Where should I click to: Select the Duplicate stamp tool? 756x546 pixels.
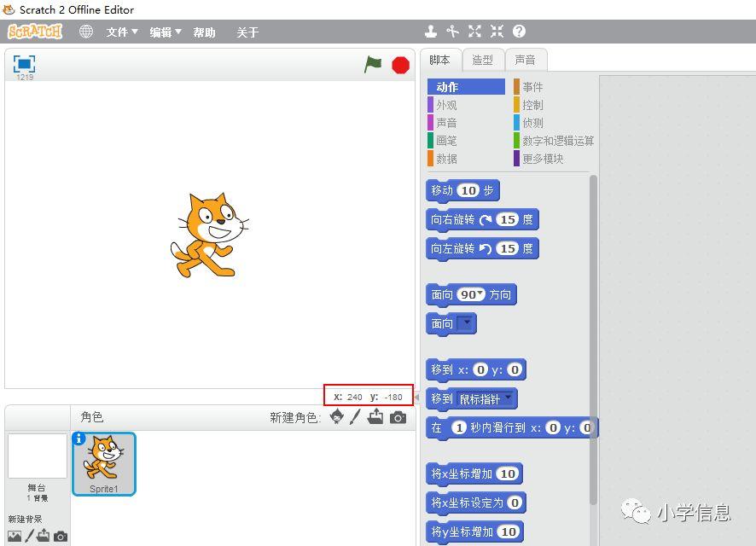point(431,32)
